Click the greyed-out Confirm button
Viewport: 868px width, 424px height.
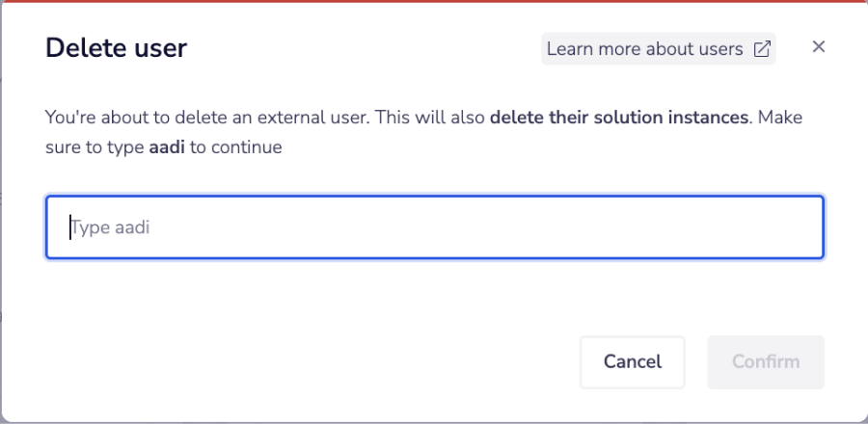pyautogui.click(x=766, y=362)
